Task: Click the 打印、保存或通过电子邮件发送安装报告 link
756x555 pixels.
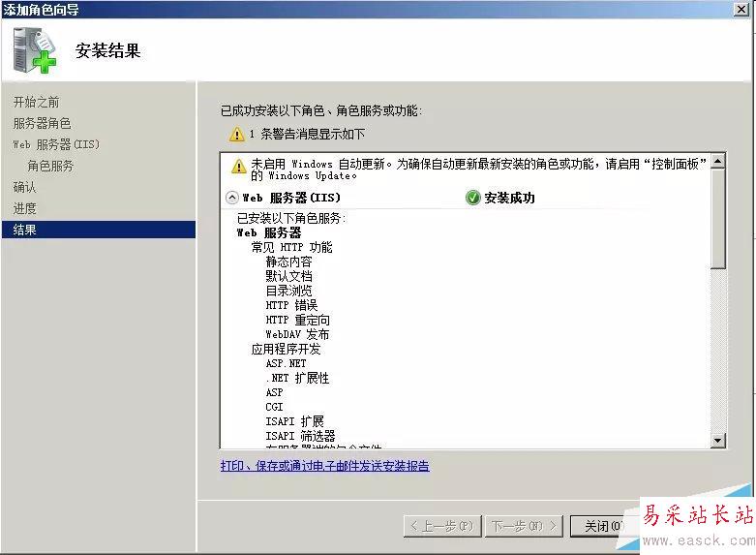Action: (x=325, y=466)
